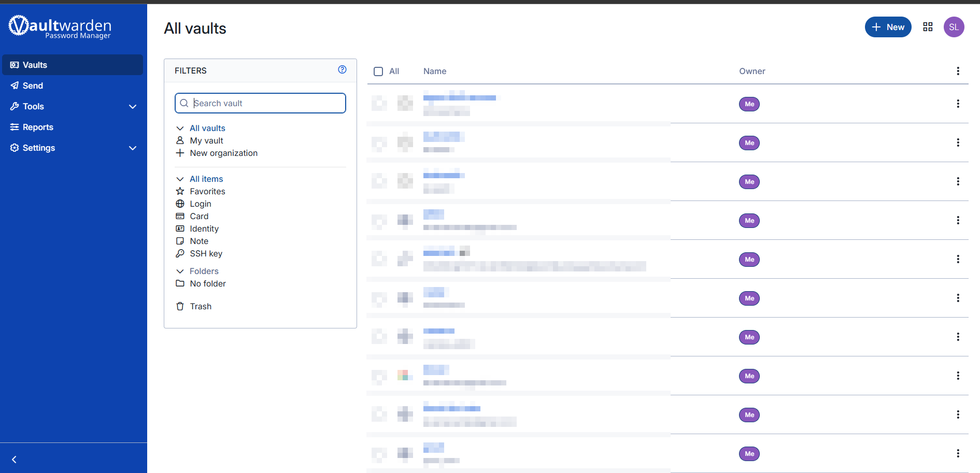The width and height of the screenshot is (980, 473).
Task: Check the select All checkbox
Action: (378, 71)
